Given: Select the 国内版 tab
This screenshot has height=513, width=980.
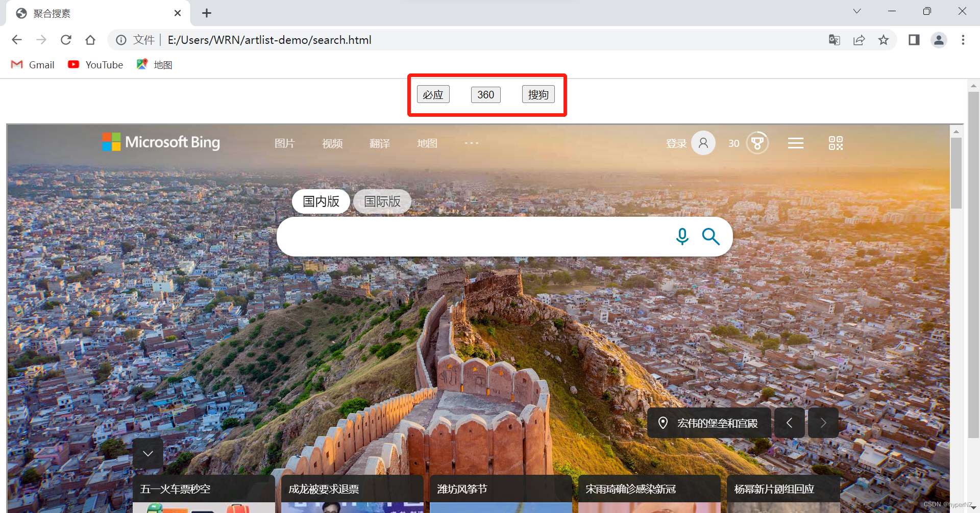Looking at the screenshot, I should point(321,201).
